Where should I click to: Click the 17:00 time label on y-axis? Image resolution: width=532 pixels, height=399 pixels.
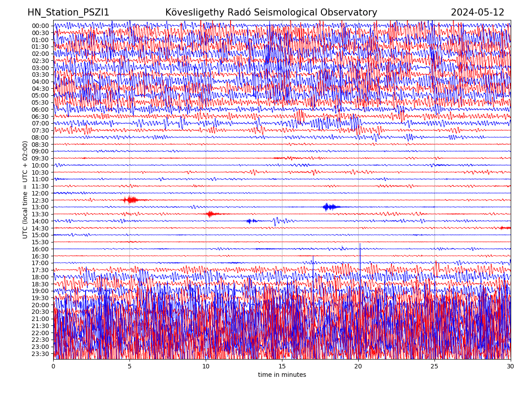coord(40,263)
